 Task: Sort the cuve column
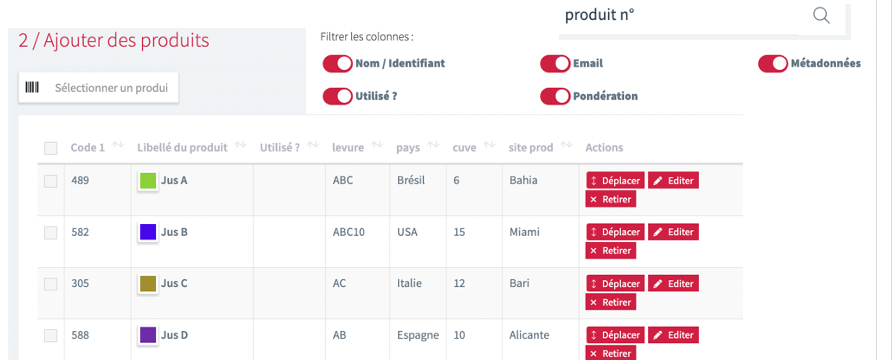pyautogui.click(x=489, y=146)
